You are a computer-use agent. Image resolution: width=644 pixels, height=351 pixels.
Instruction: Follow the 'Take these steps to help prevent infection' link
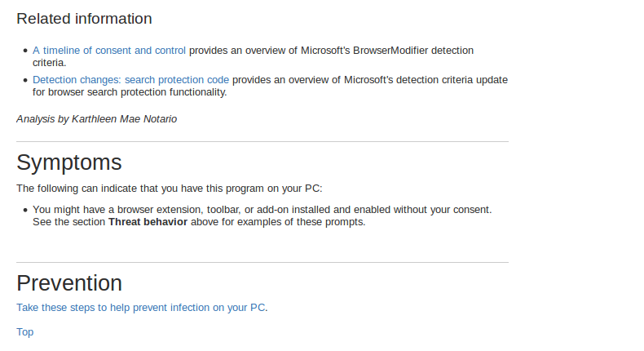click(x=141, y=308)
